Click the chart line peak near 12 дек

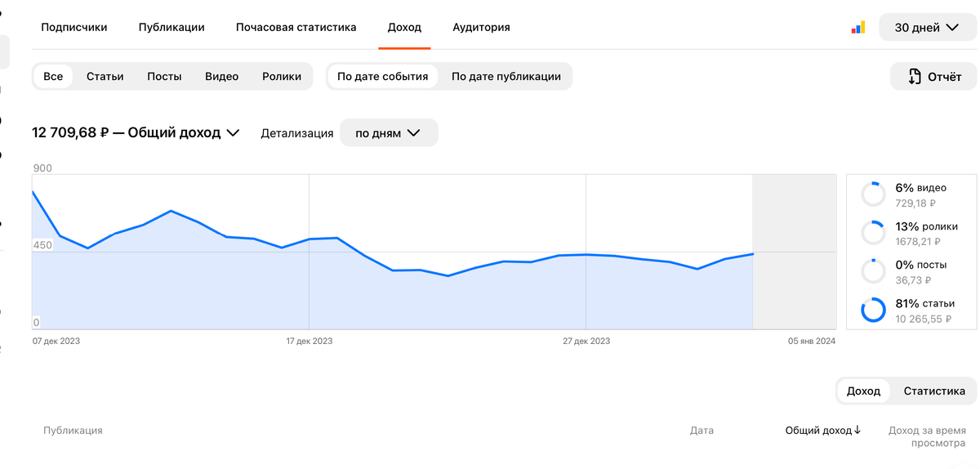pos(171,211)
